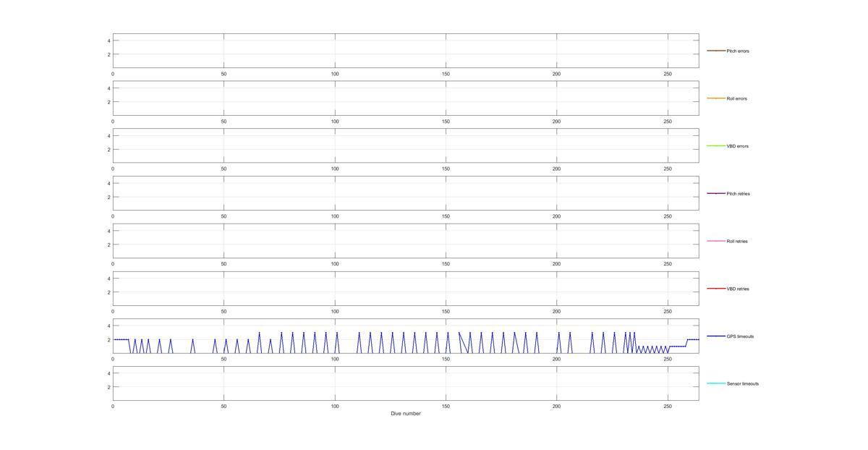
Task: Click the Pitch errors legend label
Action: (738, 51)
